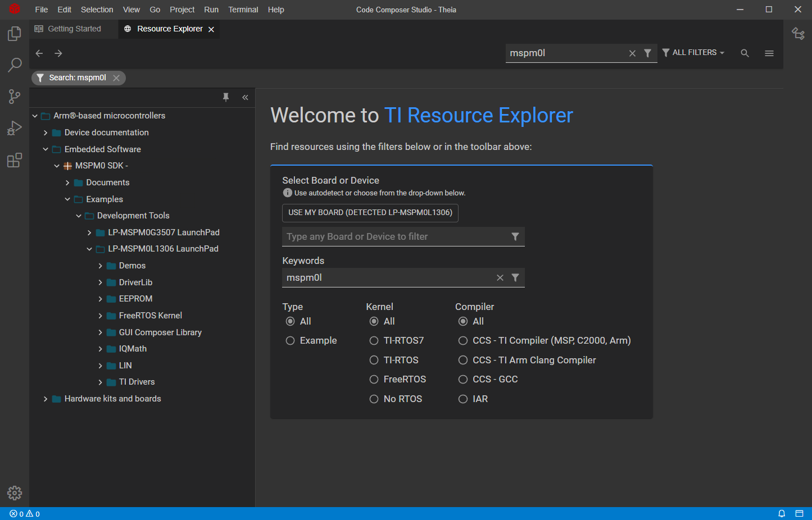The image size is (812, 520).
Task: Remove the Search: mspm0l filter chip
Action: coord(116,78)
